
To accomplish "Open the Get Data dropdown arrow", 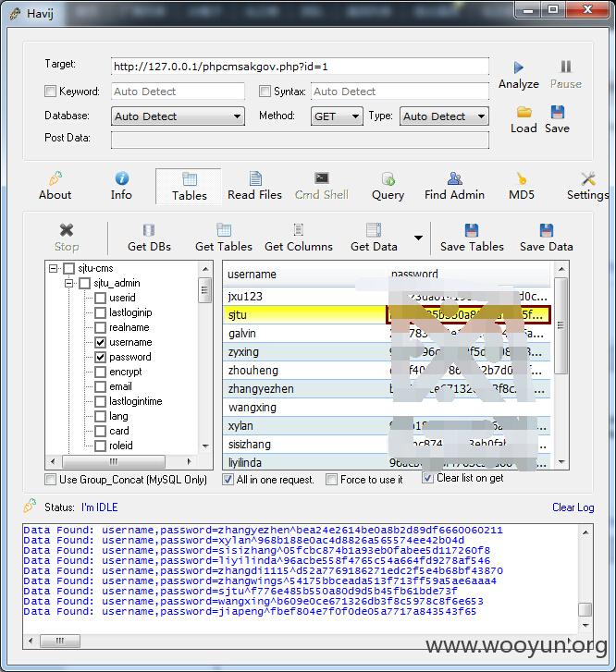I will pyautogui.click(x=418, y=238).
